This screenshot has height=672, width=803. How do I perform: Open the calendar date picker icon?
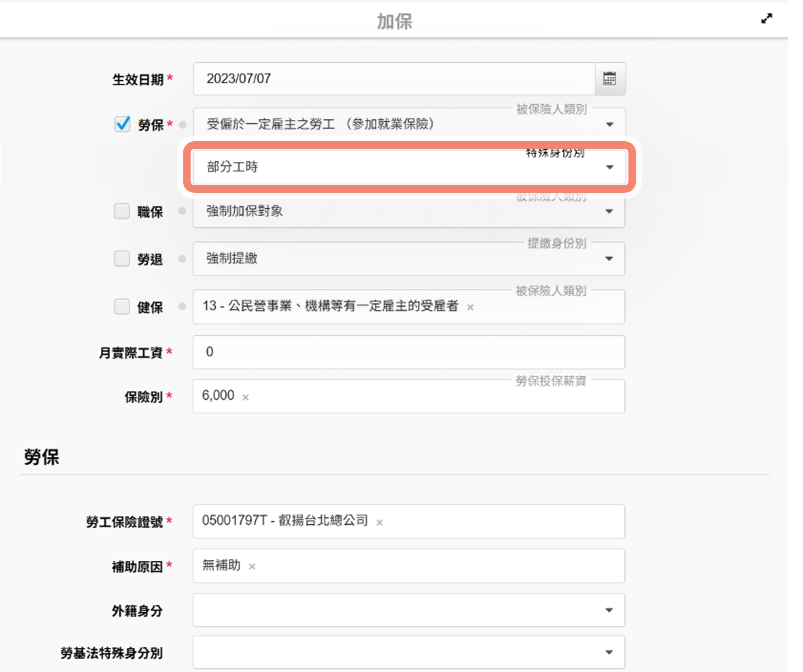pyautogui.click(x=610, y=79)
